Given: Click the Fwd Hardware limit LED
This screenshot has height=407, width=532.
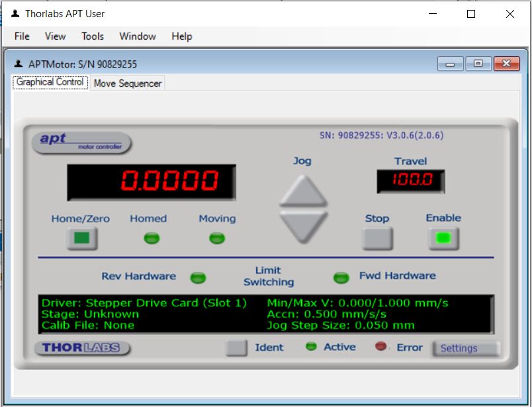Looking at the screenshot, I should pos(341,277).
